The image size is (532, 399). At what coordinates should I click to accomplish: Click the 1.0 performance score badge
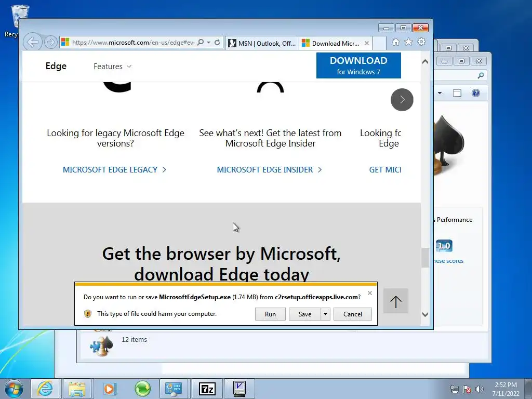coord(444,246)
